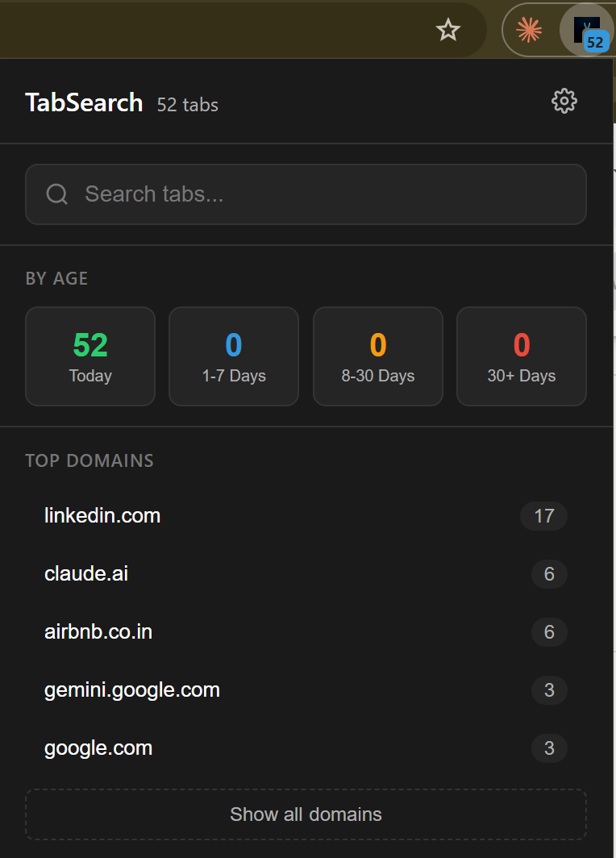Click the bookmark star in the browser toolbar
Image resolution: width=616 pixels, height=858 pixels.
coord(447,30)
